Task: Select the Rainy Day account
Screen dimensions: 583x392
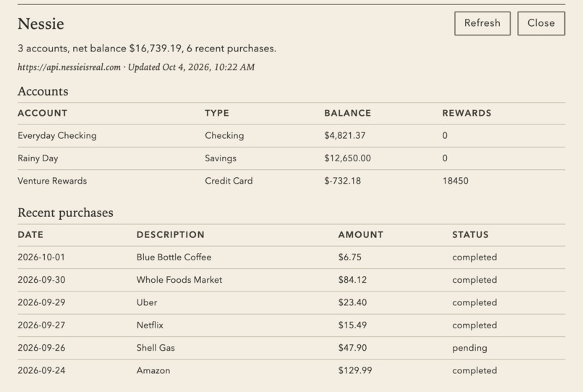Action: [291, 158]
